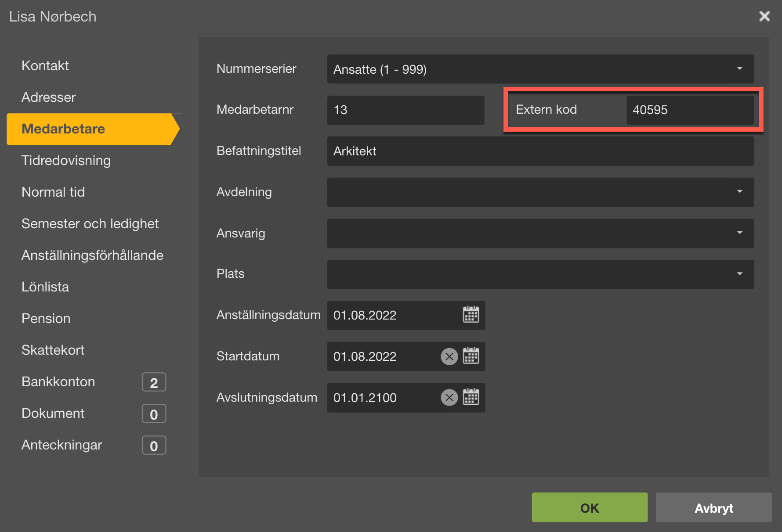This screenshot has width=782, height=532.
Task: Click into the Befattningstitel field
Action: click(540, 151)
